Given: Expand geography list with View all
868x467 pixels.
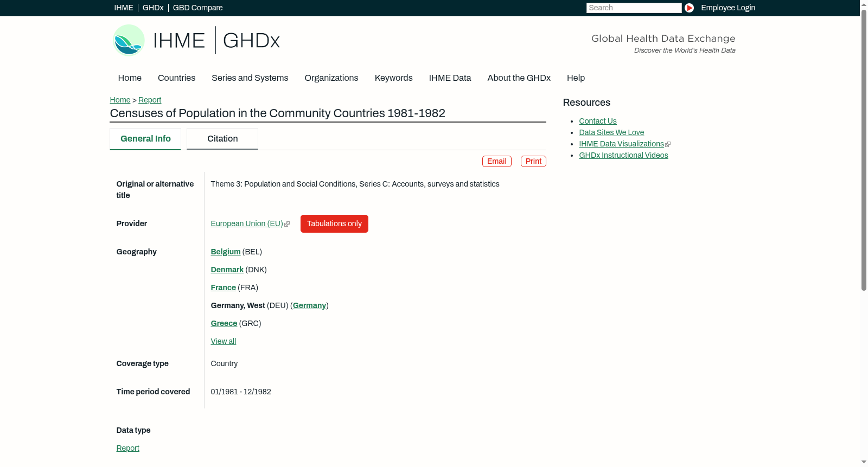Looking at the screenshot, I should pos(224,341).
